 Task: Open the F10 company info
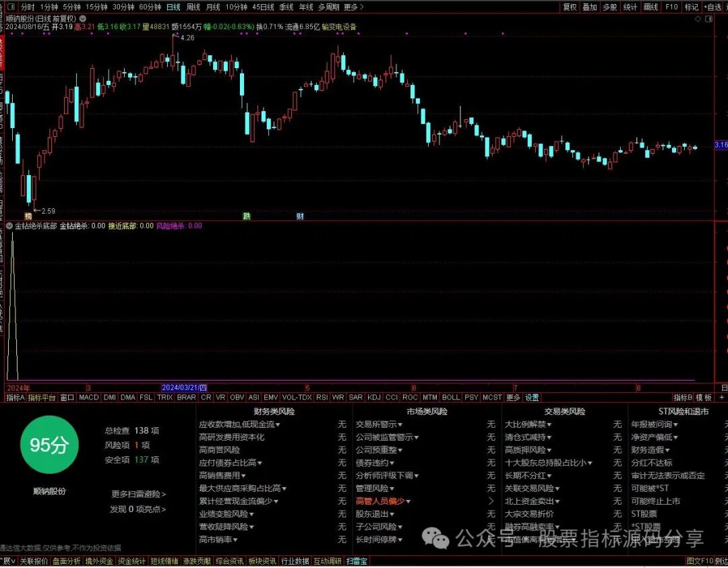click(671, 7)
